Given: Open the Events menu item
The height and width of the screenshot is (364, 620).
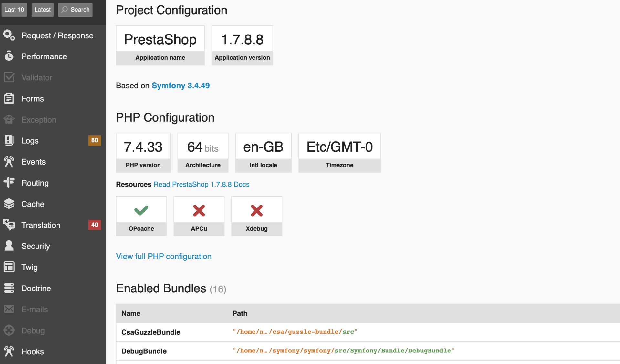Looking at the screenshot, I should [x=34, y=162].
